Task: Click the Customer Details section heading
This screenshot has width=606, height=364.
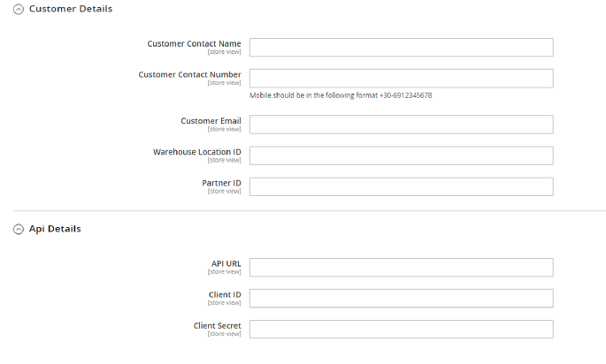Action: point(71,9)
